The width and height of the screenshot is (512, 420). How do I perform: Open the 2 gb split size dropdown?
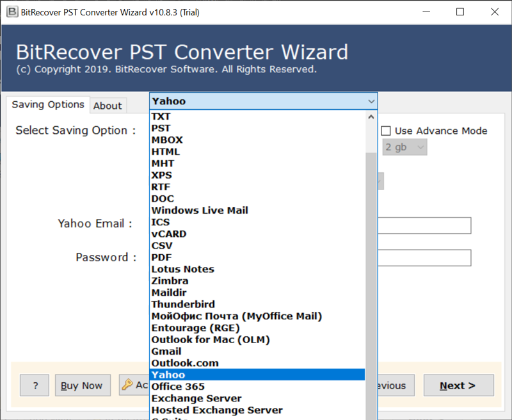pos(404,147)
